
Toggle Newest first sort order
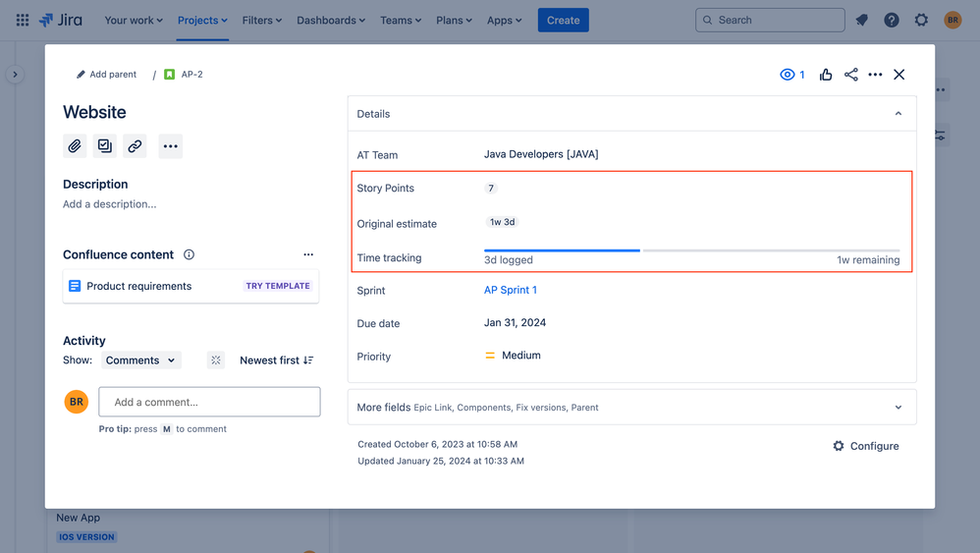[x=276, y=359]
